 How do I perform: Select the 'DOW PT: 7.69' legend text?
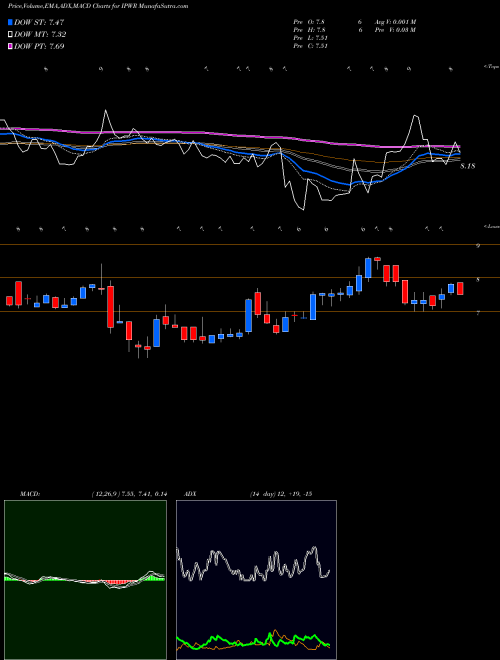pyautogui.click(x=39, y=46)
